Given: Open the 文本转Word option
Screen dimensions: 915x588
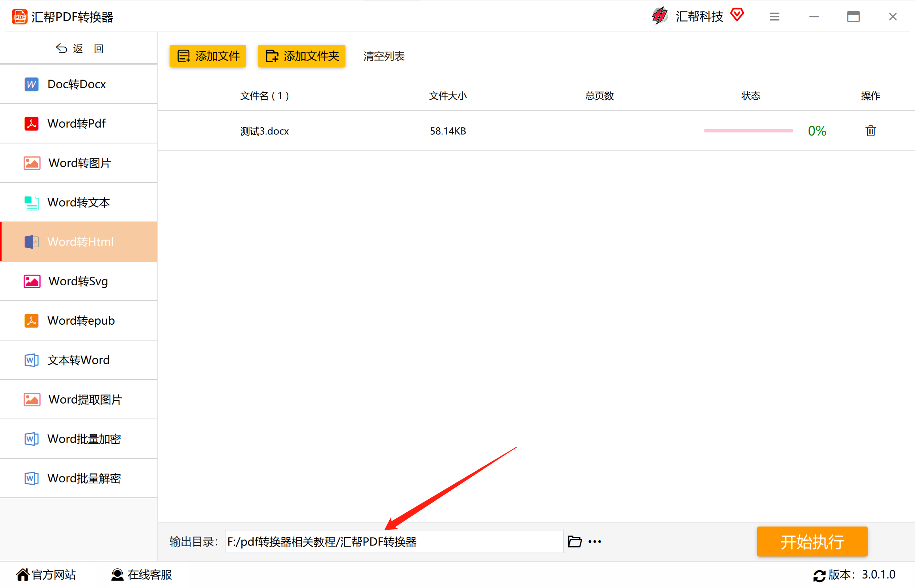Looking at the screenshot, I should click(x=78, y=360).
